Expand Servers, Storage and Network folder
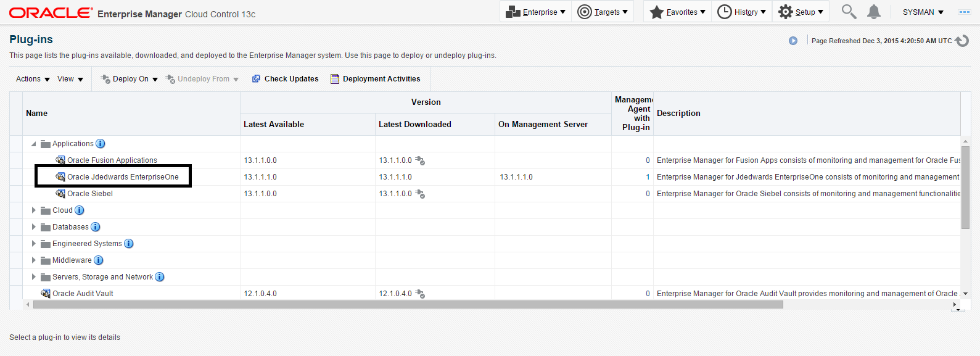This screenshot has width=980, height=356. coord(33,277)
